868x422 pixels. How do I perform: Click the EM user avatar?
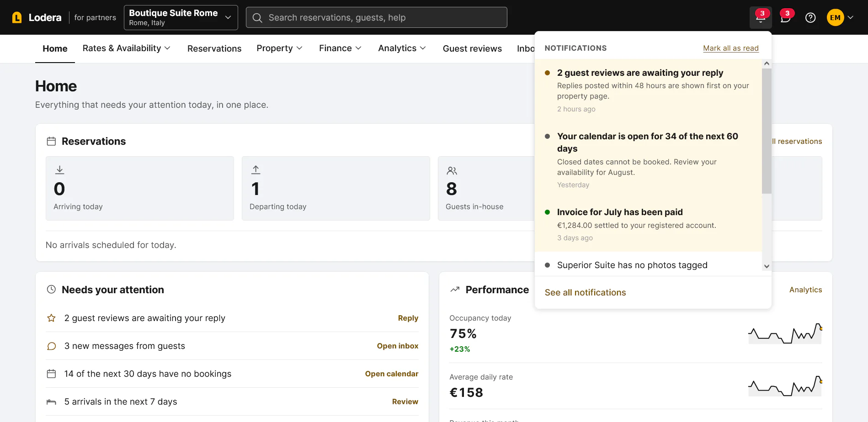pyautogui.click(x=835, y=18)
